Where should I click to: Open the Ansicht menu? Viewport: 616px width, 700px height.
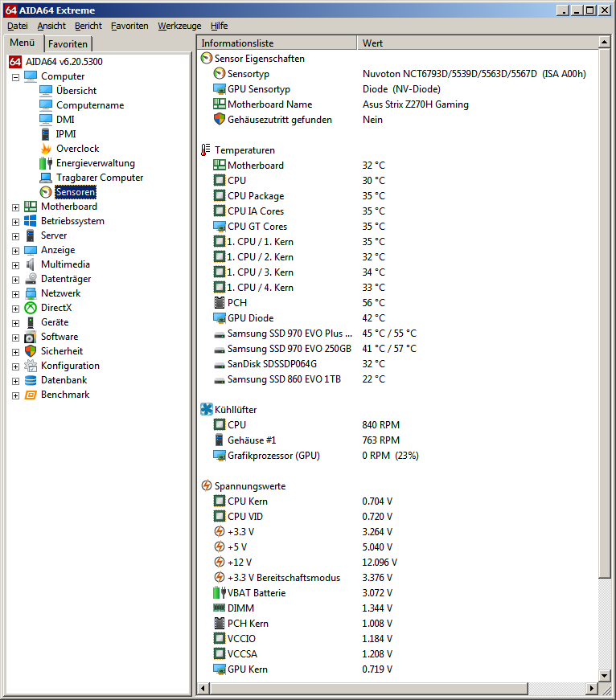[51, 26]
